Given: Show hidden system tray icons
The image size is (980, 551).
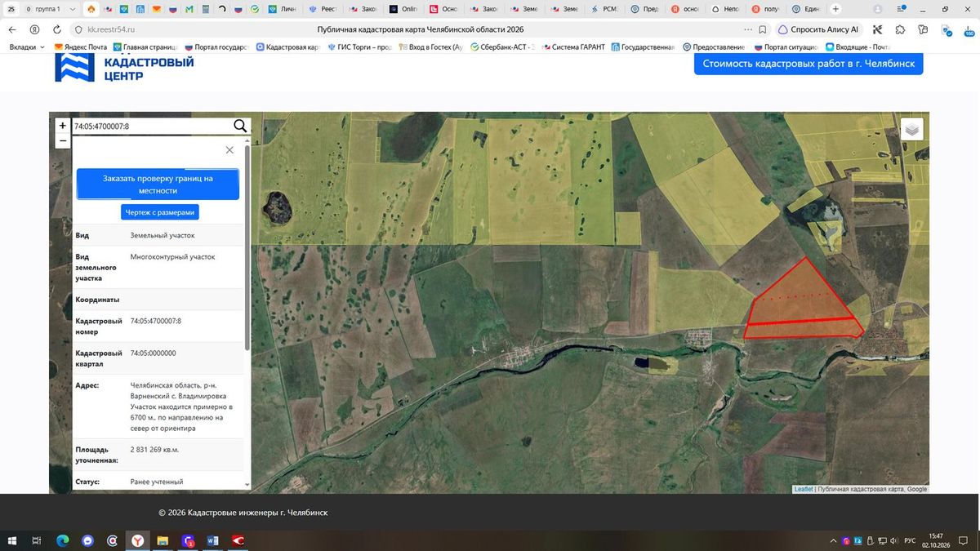Looking at the screenshot, I should tap(833, 540).
